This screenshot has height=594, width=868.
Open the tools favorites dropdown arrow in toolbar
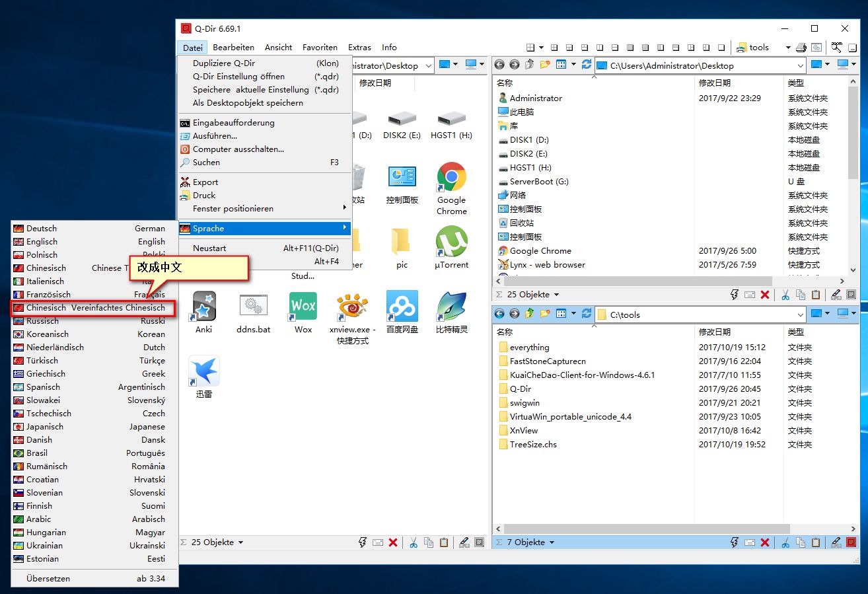coord(788,48)
